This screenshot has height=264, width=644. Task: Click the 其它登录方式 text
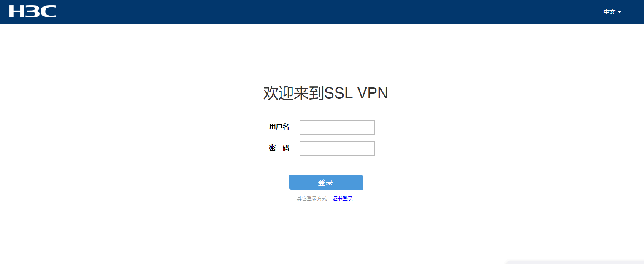tap(311, 199)
